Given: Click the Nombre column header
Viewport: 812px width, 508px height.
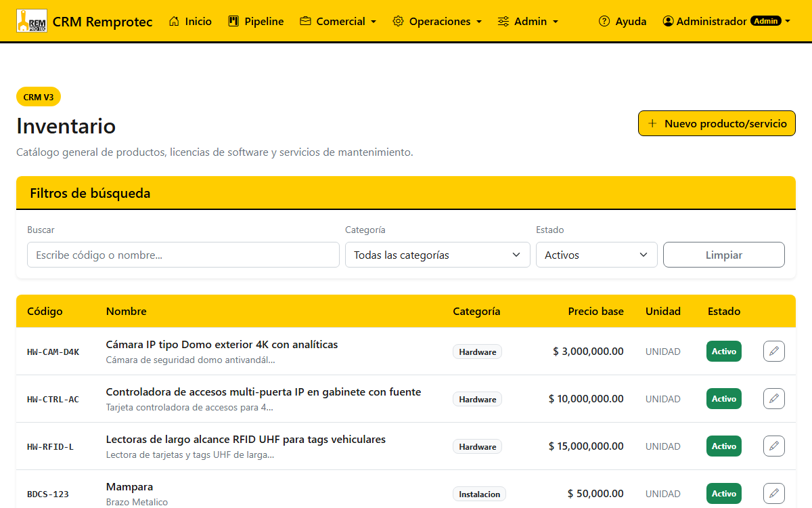Looking at the screenshot, I should pyautogui.click(x=126, y=311).
